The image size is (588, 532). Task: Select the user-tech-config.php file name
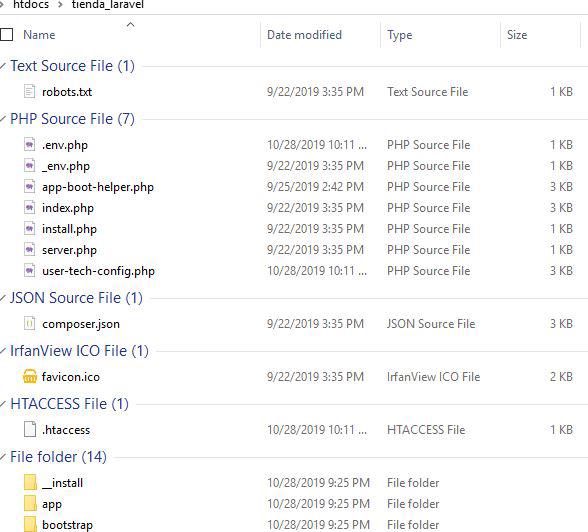(x=98, y=271)
